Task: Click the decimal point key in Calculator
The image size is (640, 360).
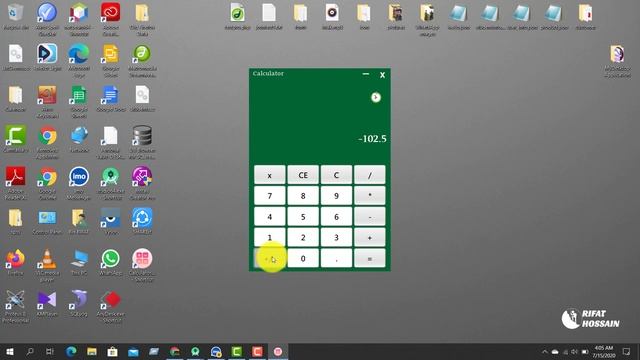Action: coord(336,258)
